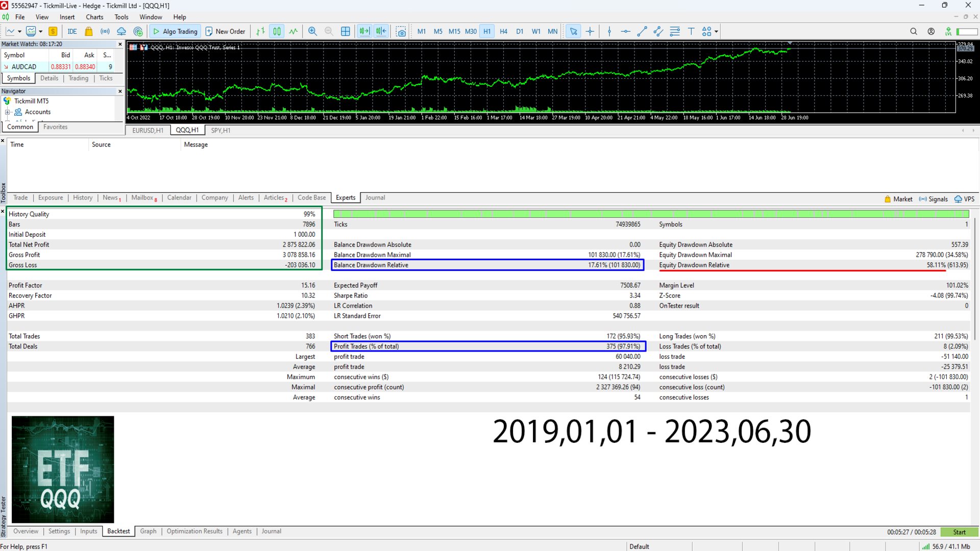The height and width of the screenshot is (551, 980).
Task: Tile windows with grid icon
Action: [346, 31]
